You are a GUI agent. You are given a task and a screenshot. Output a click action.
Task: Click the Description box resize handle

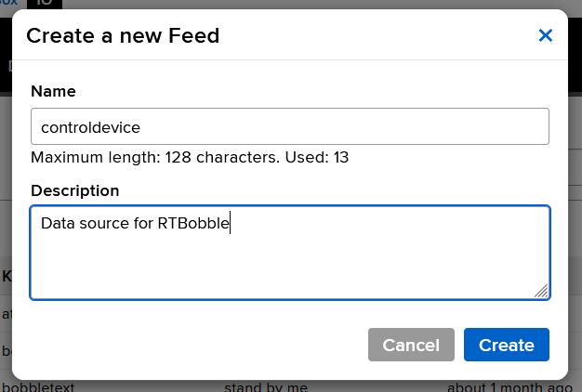541,291
